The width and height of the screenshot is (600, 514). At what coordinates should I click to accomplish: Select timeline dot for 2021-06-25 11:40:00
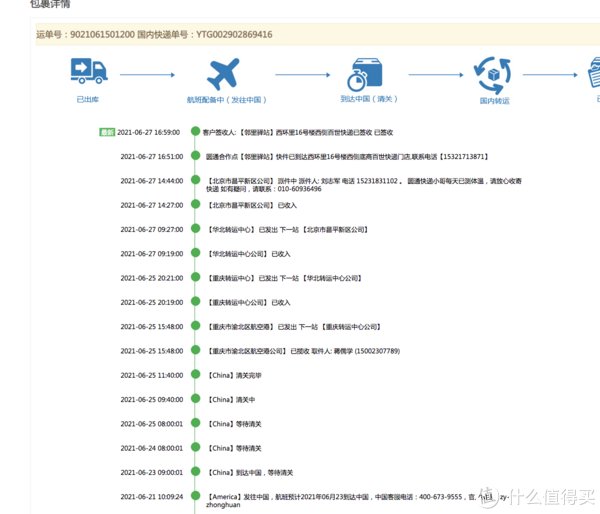point(196,374)
